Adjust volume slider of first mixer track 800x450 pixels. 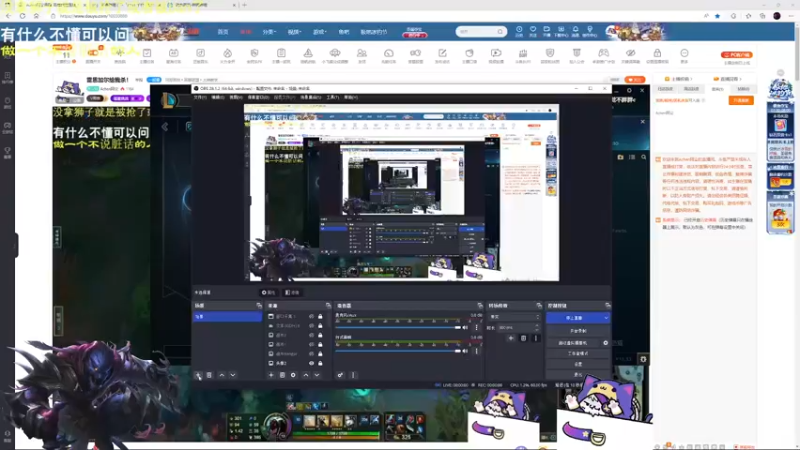[x=398, y=328]
